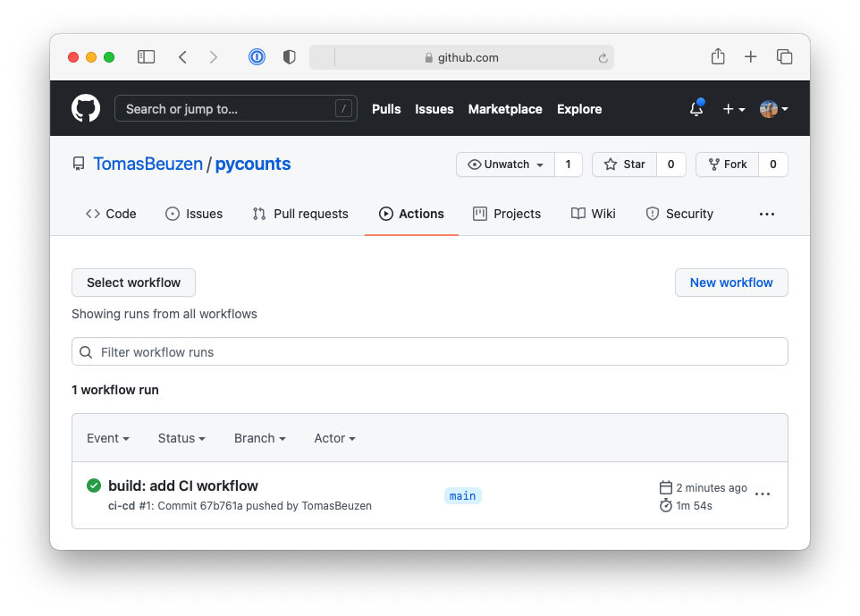
Task: Click the slash shortcut key icon
Action: [343, 108]
